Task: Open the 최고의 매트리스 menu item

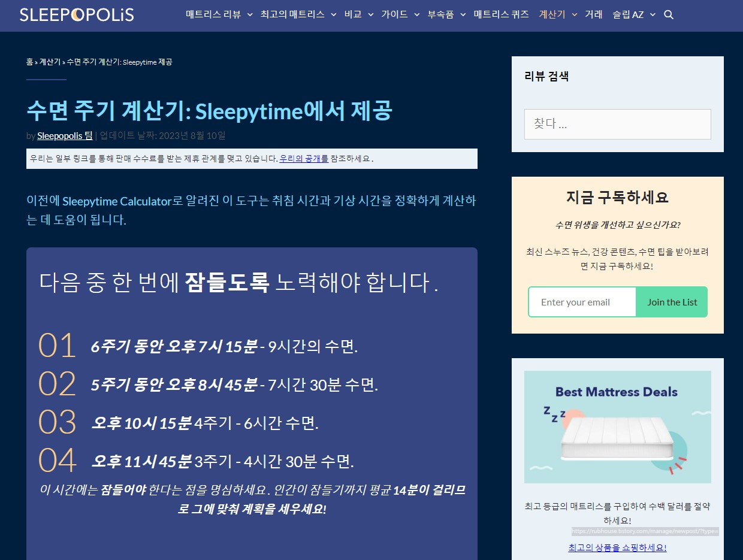Action: click(292, 15)
